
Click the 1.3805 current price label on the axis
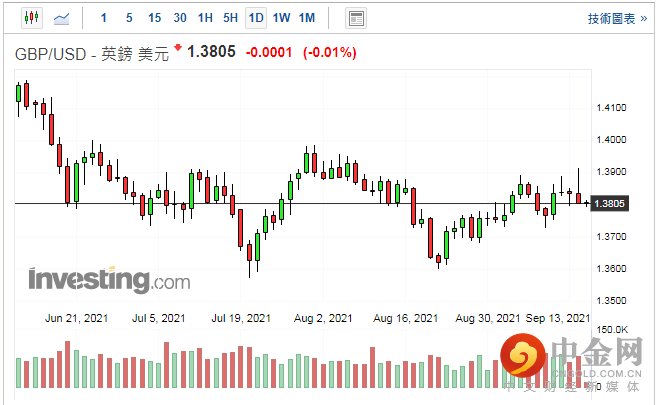609,204
